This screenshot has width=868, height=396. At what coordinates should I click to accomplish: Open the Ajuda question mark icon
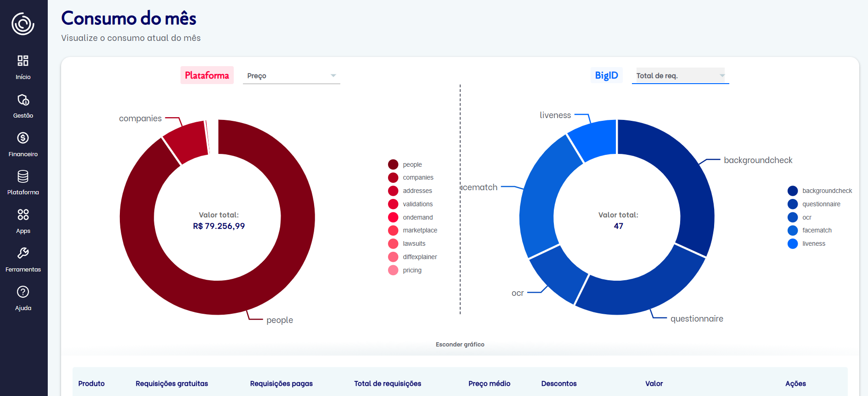(23, 292)
